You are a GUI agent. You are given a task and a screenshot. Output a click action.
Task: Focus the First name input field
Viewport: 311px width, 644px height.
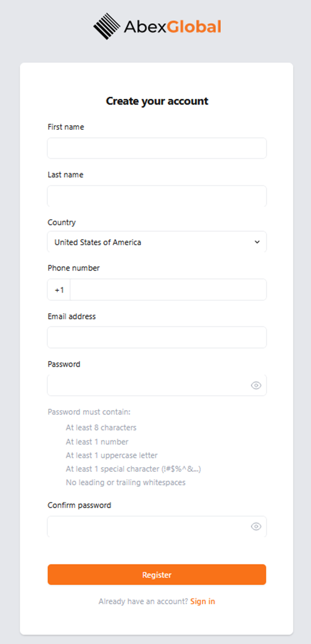157,149
